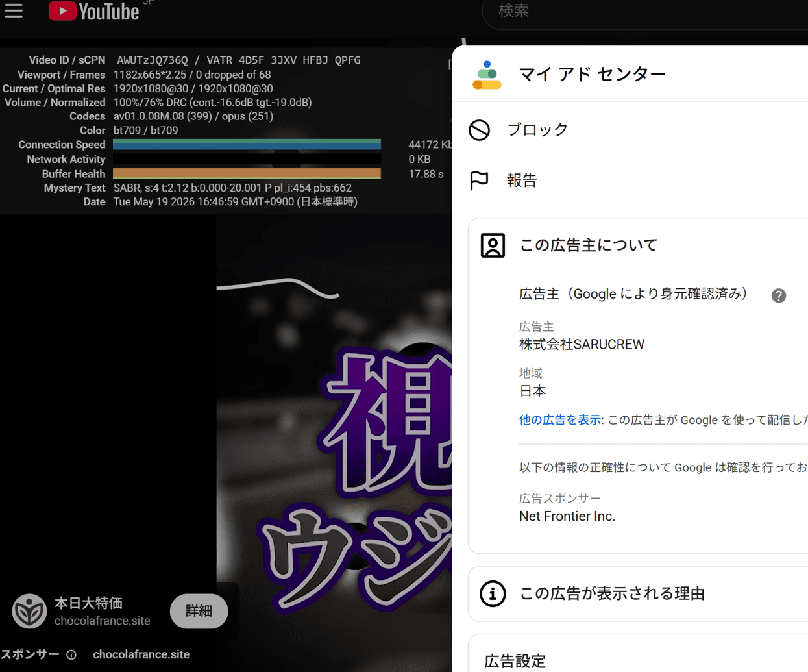The image size is (808, 672).
Task: Click the ad video frame with purple text
Action: point(334,443)
